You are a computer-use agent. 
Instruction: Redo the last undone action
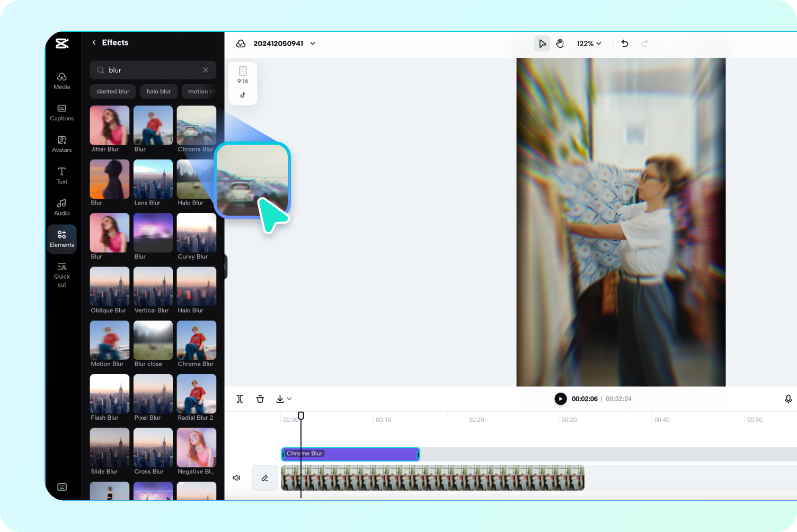[644, 43]
